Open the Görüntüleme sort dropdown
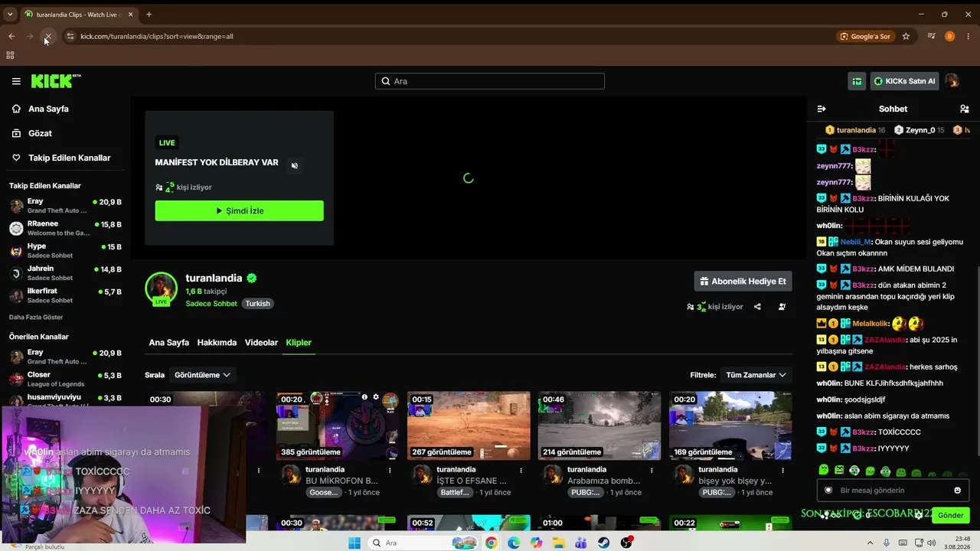The image size is (980, 551). (x=202, y=375)
